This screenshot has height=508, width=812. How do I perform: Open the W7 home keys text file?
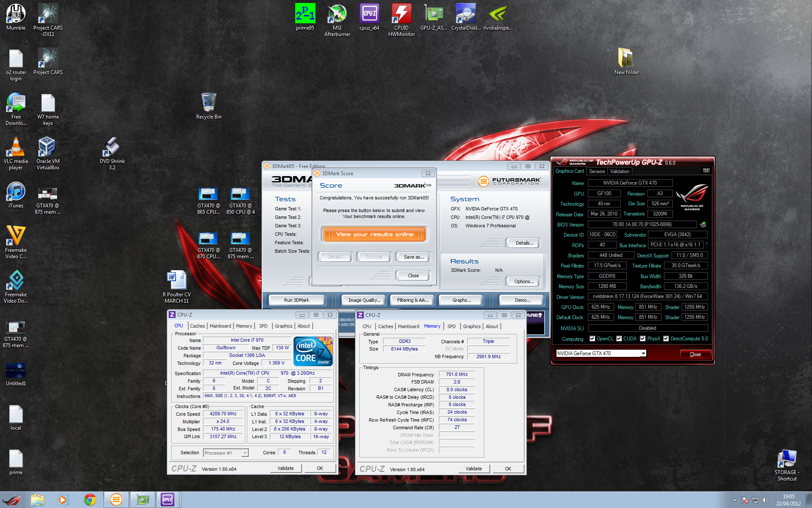tap(48, 109)
